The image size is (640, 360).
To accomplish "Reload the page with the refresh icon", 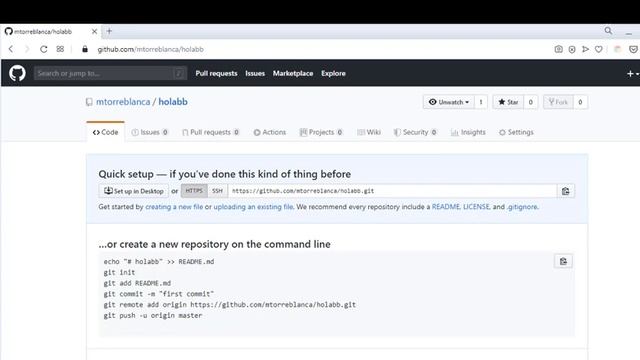I will click(43, 49).
